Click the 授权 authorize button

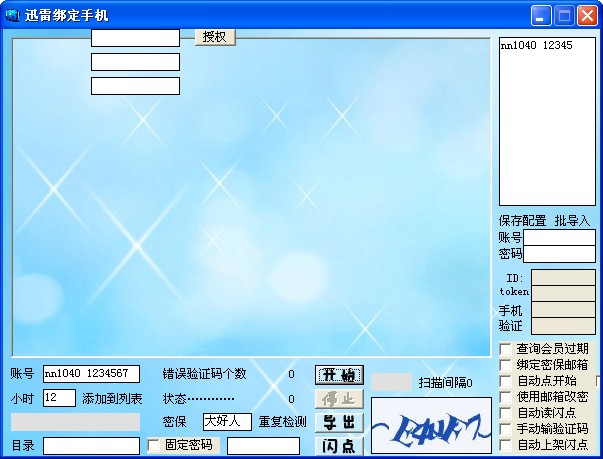(x=215, y=37)
